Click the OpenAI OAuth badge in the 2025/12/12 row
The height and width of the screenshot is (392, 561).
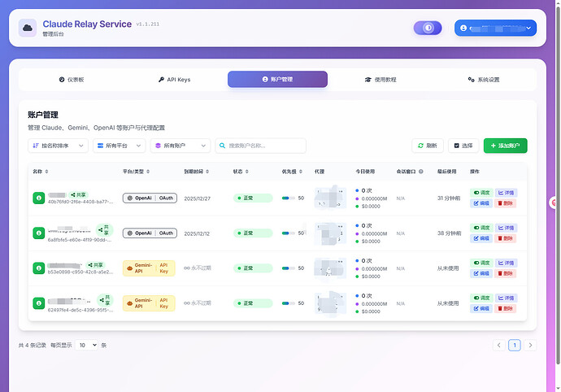click(150, 233)
